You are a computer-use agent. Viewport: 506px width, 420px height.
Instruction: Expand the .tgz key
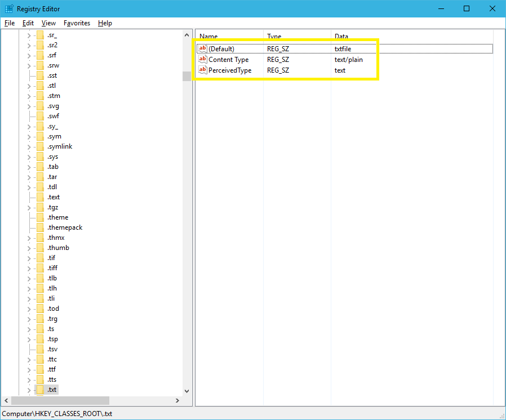point(29,208)
